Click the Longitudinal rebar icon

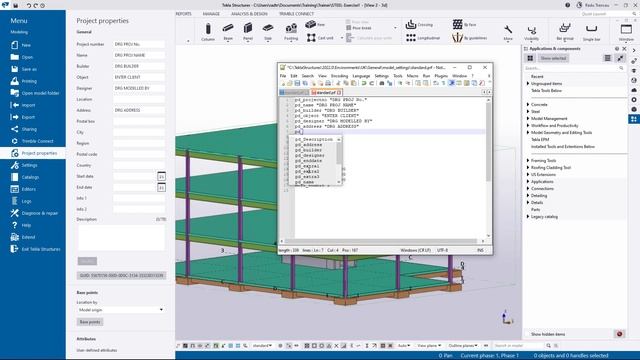411,38
